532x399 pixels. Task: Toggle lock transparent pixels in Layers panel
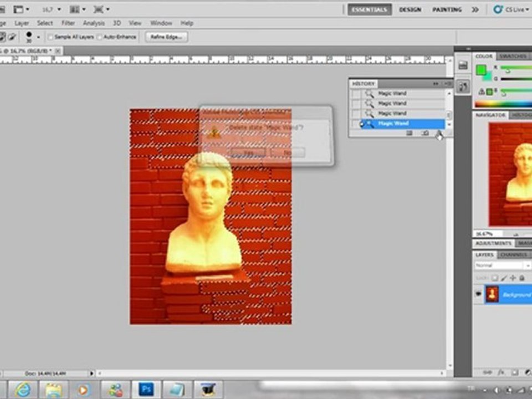click(495, 278)
